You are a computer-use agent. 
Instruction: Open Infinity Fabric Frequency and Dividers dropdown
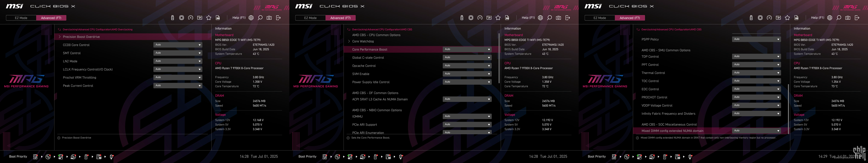point(756,113)
